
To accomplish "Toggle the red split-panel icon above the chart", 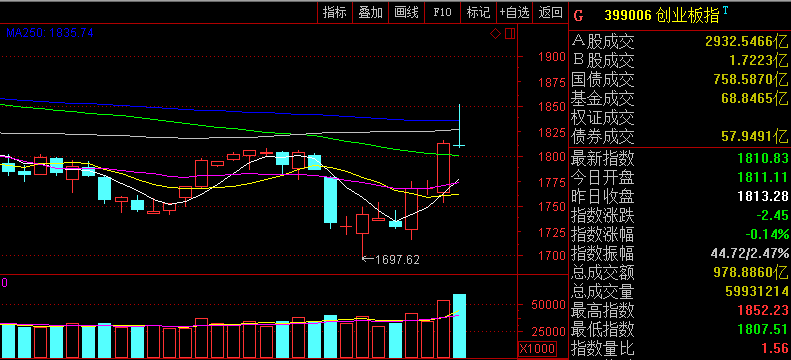I will pos(510,34).
